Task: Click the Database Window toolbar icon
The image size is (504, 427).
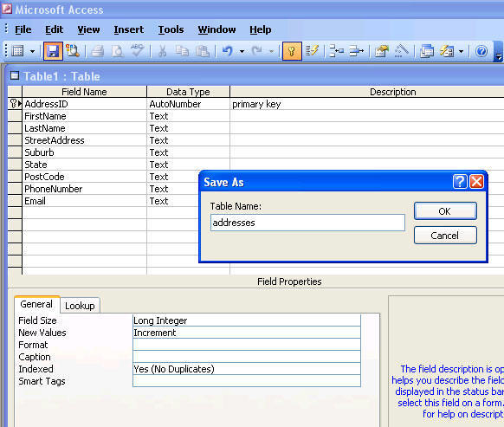Action: coord(427,51)
